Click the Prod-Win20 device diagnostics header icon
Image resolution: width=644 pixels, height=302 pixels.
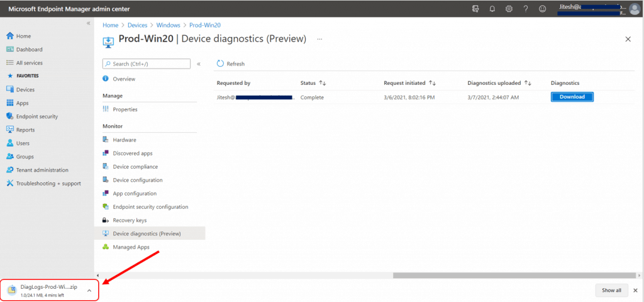tap(108, 41)
